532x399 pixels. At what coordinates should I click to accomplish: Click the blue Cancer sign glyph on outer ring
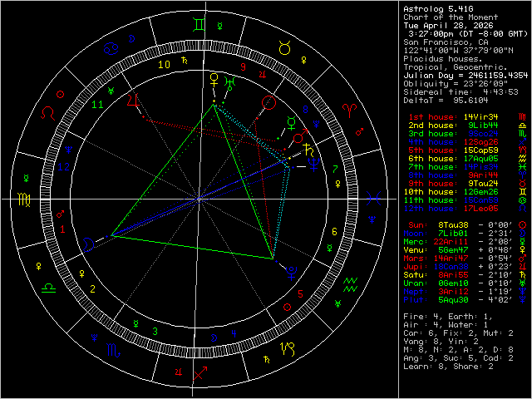point(111,48)
